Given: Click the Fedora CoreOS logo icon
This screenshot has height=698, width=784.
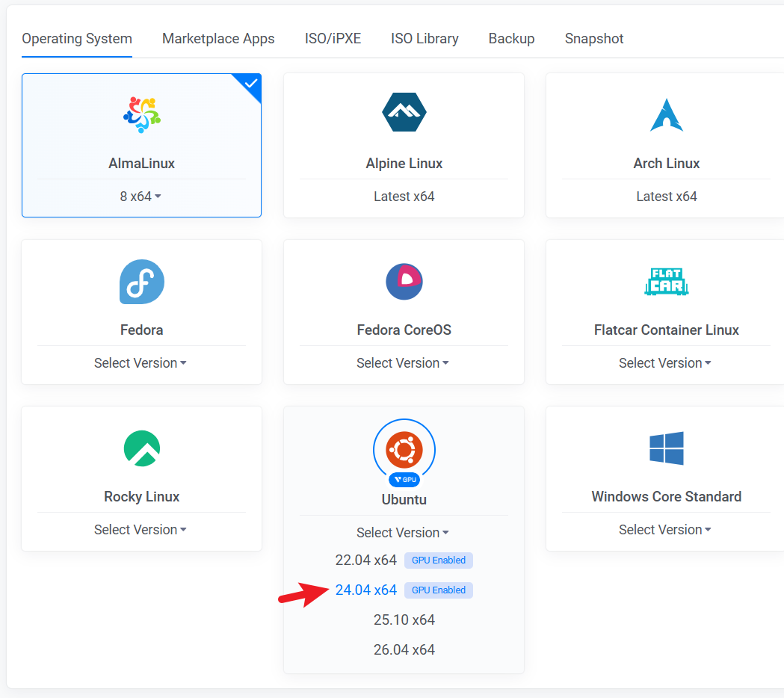Looking at the screenshot, I should 404,282.
